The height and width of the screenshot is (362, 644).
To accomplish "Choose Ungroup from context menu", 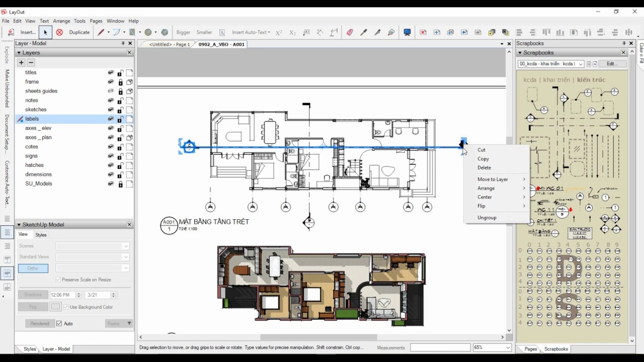I will click(x=487, y=218).
